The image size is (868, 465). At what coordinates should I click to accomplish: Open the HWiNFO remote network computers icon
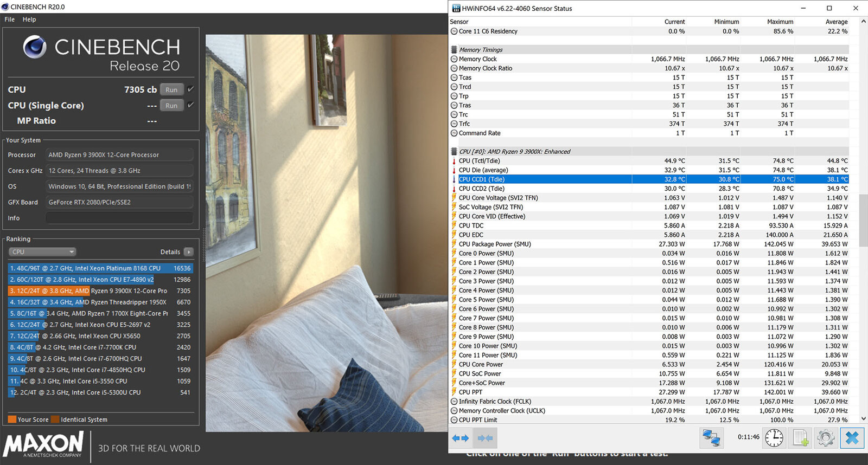[711, 438]
